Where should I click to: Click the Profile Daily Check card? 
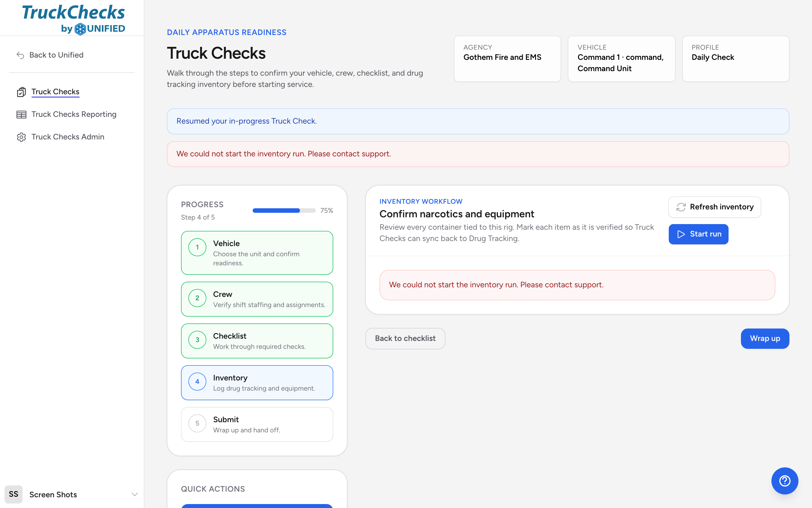pos(736,59)
